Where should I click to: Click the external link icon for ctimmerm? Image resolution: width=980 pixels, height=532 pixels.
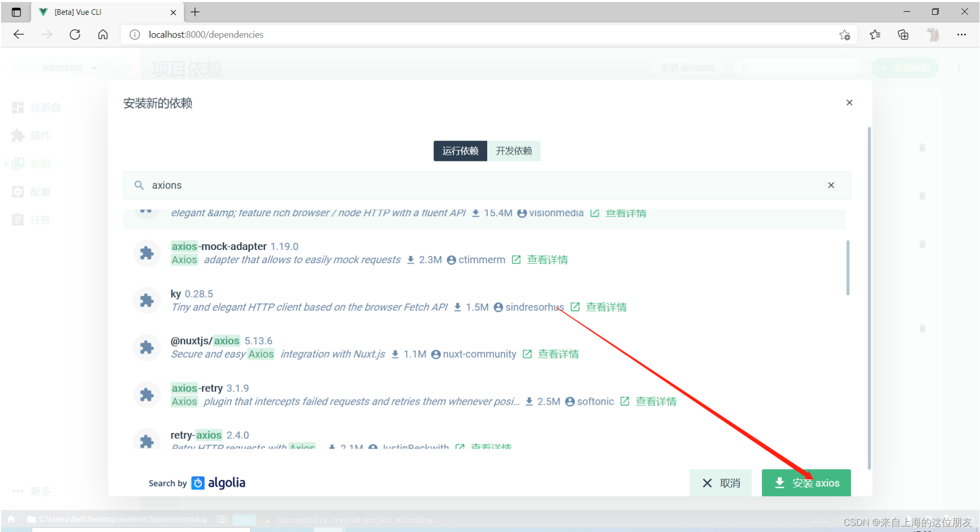[516, 260]
